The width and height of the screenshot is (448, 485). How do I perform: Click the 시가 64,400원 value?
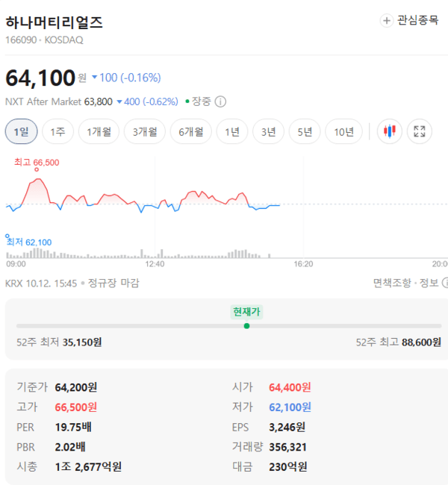point(290,387)
